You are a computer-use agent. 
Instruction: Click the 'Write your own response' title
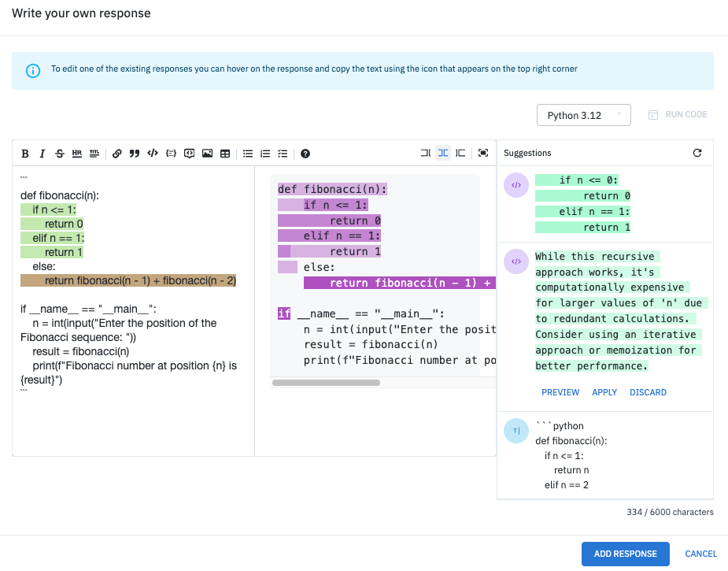(81, 13)
